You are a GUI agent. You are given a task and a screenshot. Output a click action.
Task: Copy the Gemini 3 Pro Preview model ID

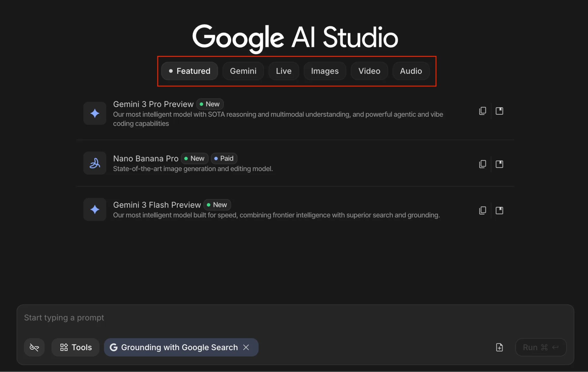click(483, 111)
